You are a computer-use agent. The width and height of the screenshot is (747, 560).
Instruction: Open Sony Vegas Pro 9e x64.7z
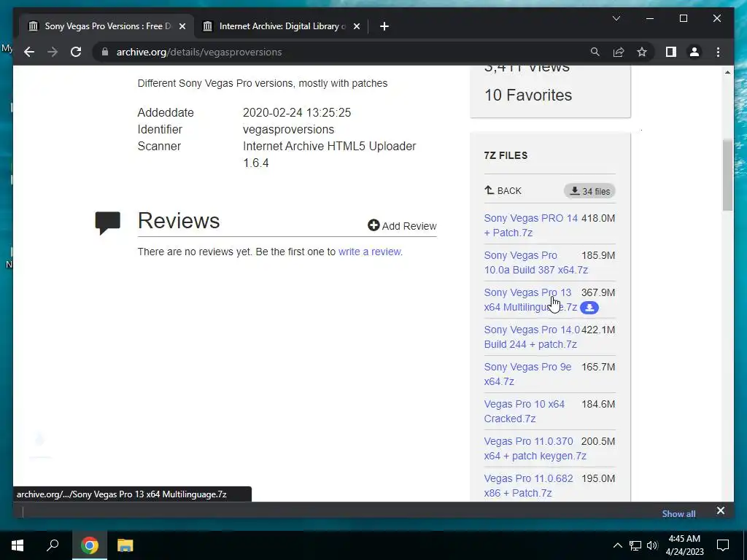(x=527, y=374)
